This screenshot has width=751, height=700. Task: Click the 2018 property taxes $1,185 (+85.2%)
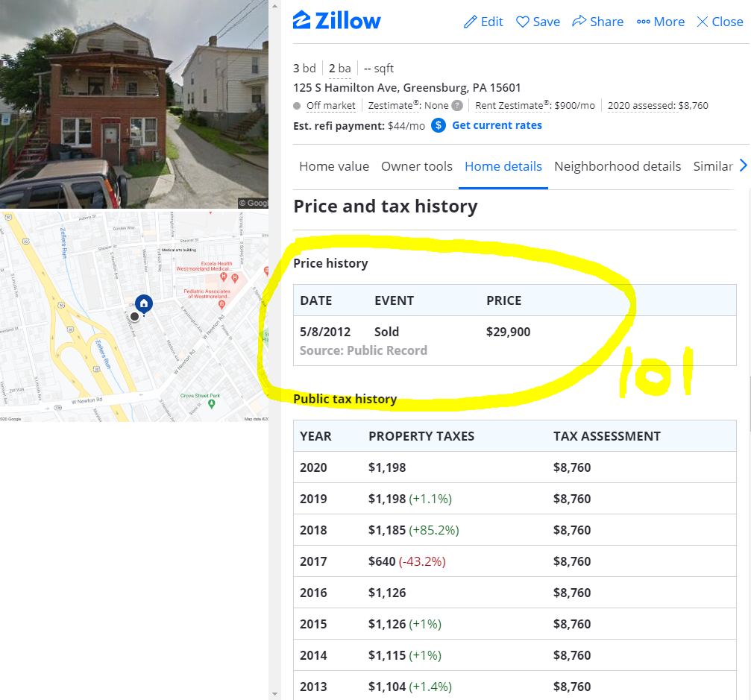[414, 530]
